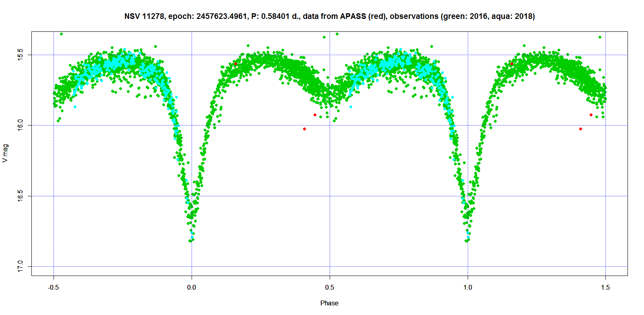Click x-axis tick label '1.5'
The image size is (644, 315).
coord(605,287)
